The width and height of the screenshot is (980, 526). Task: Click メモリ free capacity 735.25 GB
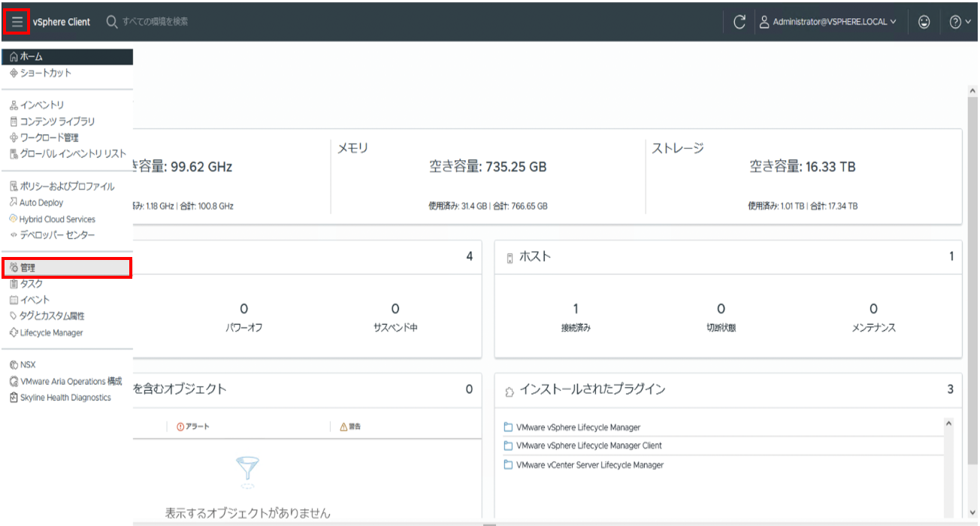click(488, 167)
